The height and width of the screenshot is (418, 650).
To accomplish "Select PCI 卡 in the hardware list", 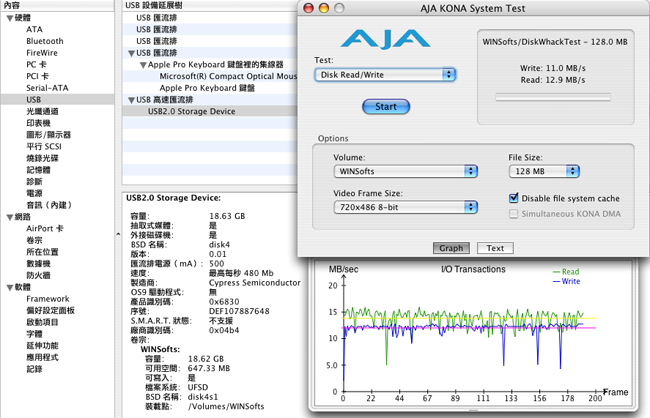I will [x=38, y=76].
